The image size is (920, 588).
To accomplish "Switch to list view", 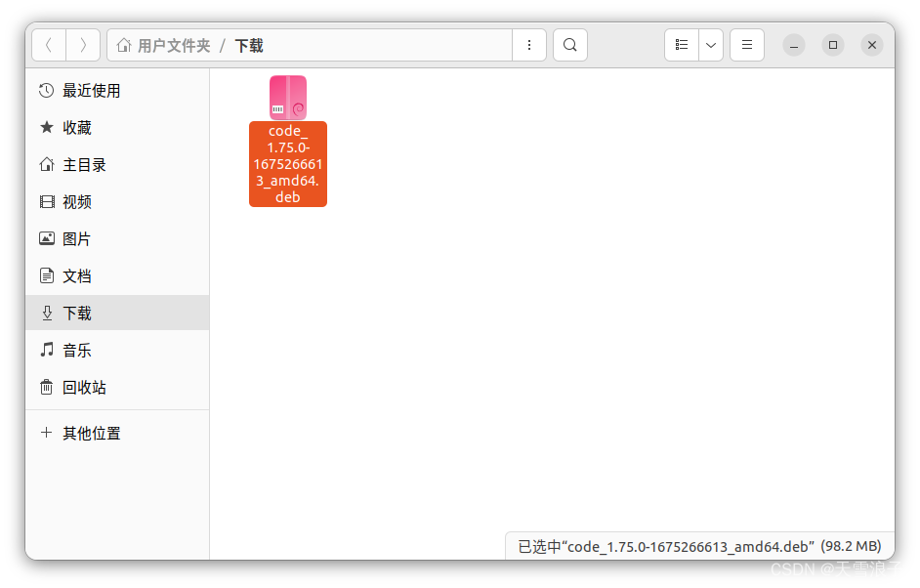I will pyautogui.click(x=682, y=45).
